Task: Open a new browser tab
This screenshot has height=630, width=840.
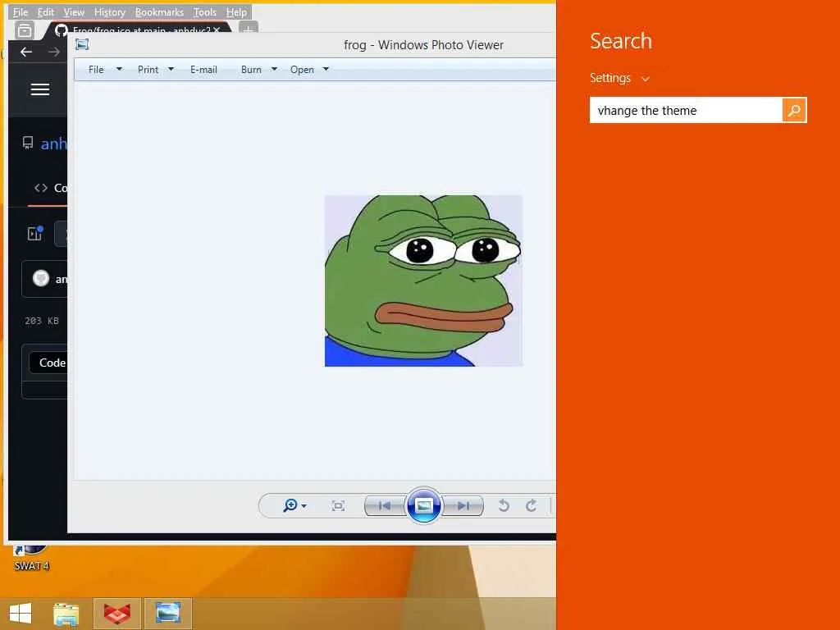Action: pyautogui.click(x=248, y=29)
